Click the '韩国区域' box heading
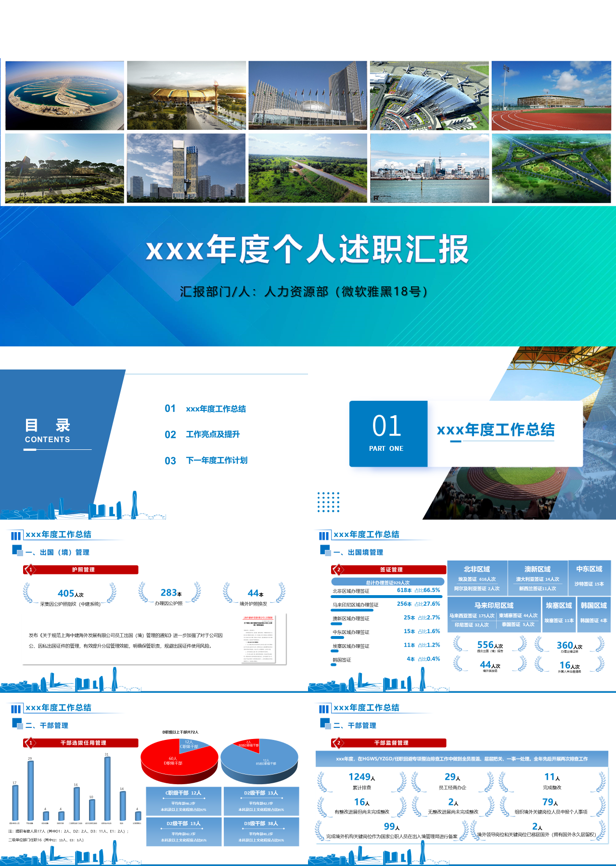The height and width of the screenshot is (866, 616). [593, 605]
